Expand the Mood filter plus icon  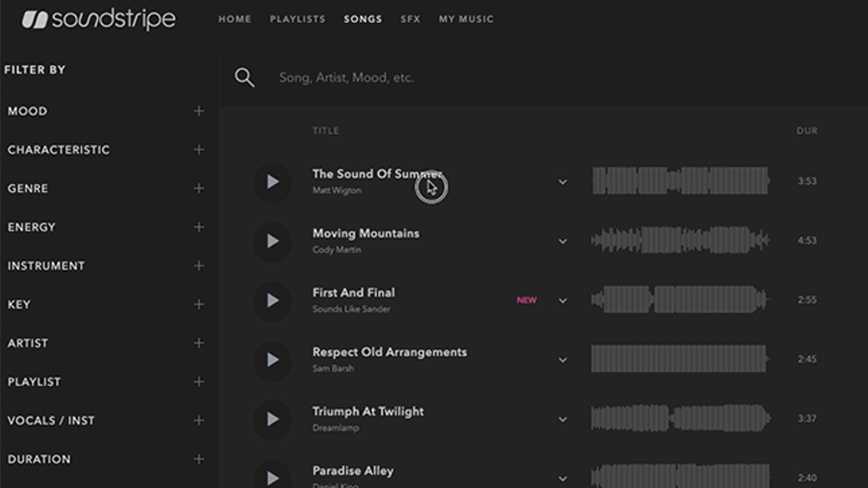(199, 111)
